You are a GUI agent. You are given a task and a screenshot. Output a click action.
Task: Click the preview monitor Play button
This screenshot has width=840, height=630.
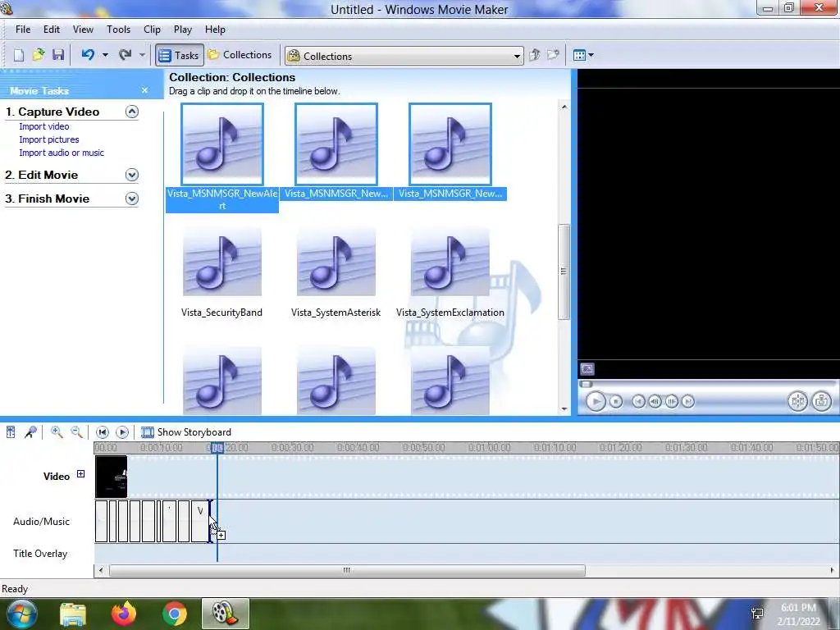tap(596, 400)
